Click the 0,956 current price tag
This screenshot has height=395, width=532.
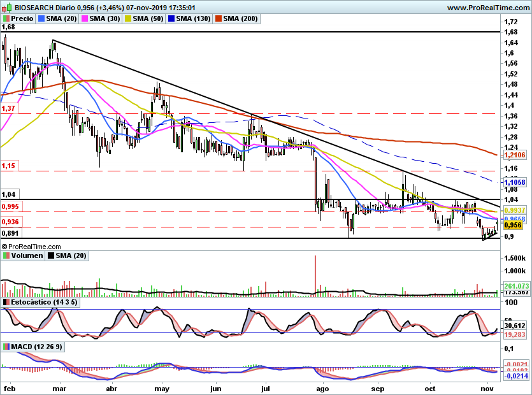click(x=513, y=226)
